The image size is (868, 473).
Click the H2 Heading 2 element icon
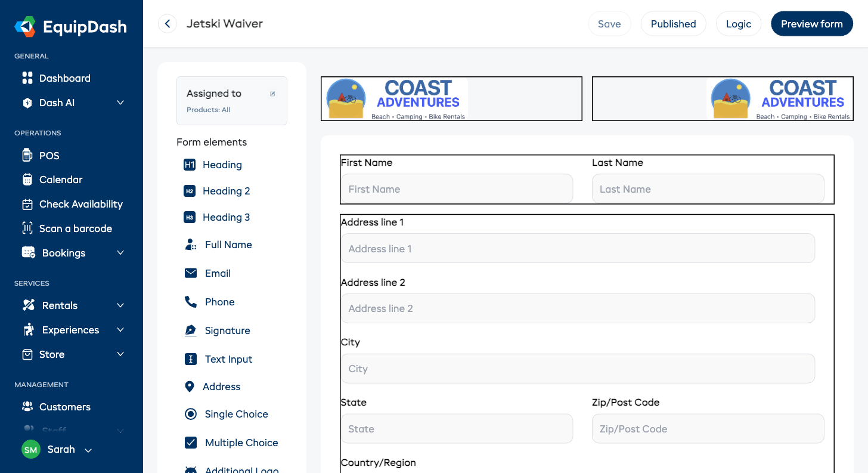click(x=190, y=191)
